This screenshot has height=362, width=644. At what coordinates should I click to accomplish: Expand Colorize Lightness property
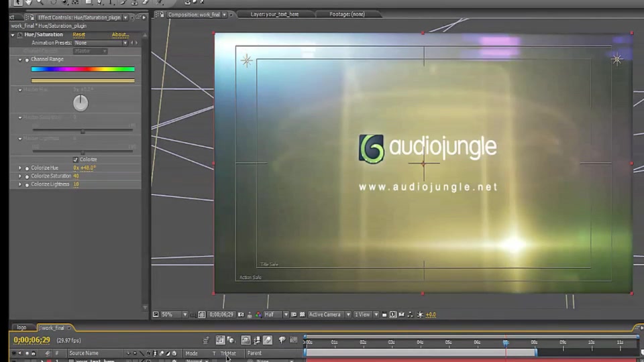(x=19, y=184)
